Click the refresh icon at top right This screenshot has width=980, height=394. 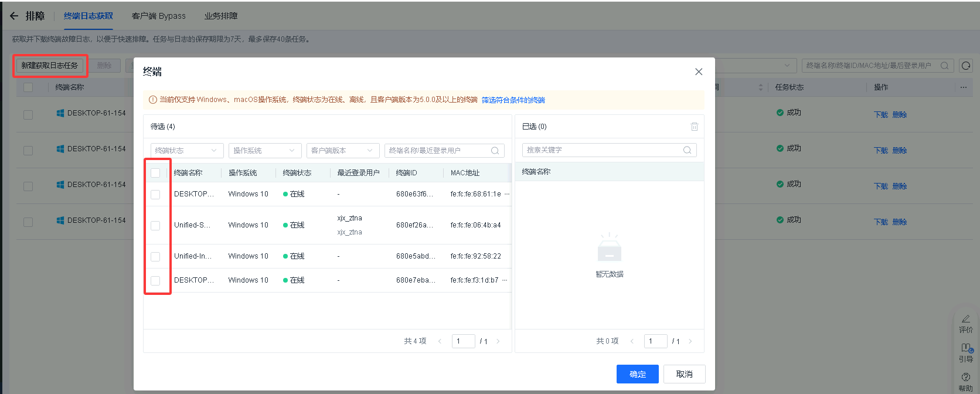966,66
